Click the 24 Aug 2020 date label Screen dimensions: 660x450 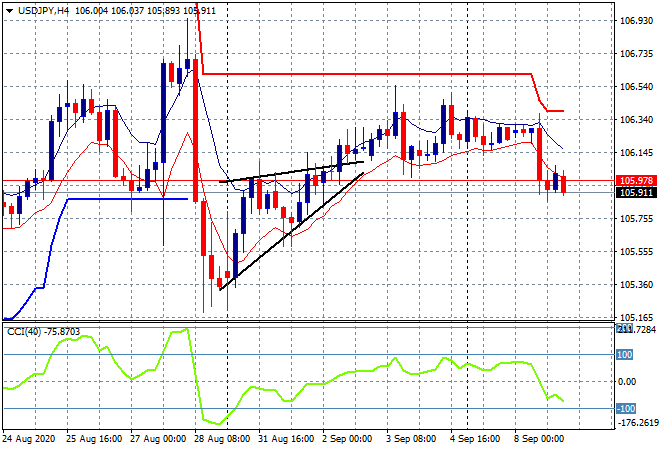click(29, 439)
